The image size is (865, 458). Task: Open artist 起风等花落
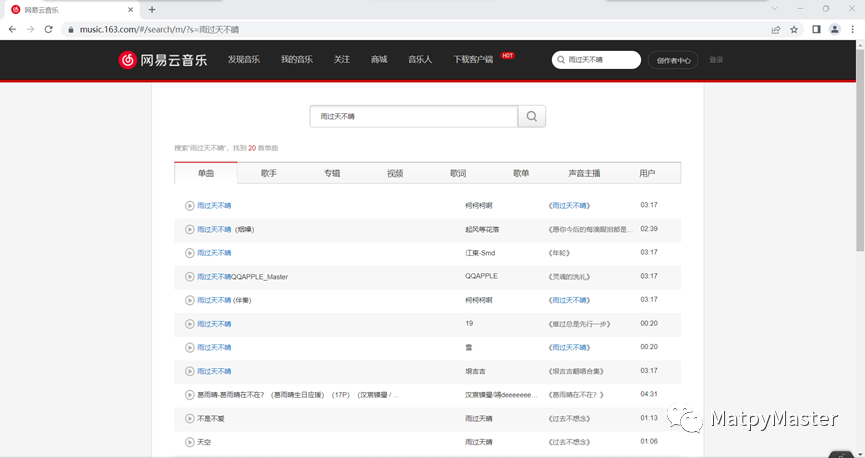(482, 230)
